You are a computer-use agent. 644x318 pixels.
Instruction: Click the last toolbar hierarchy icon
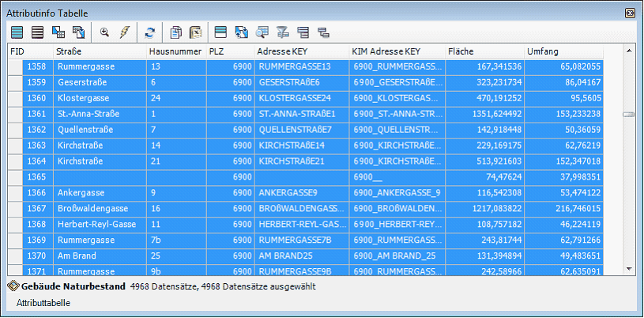(322, 32)
